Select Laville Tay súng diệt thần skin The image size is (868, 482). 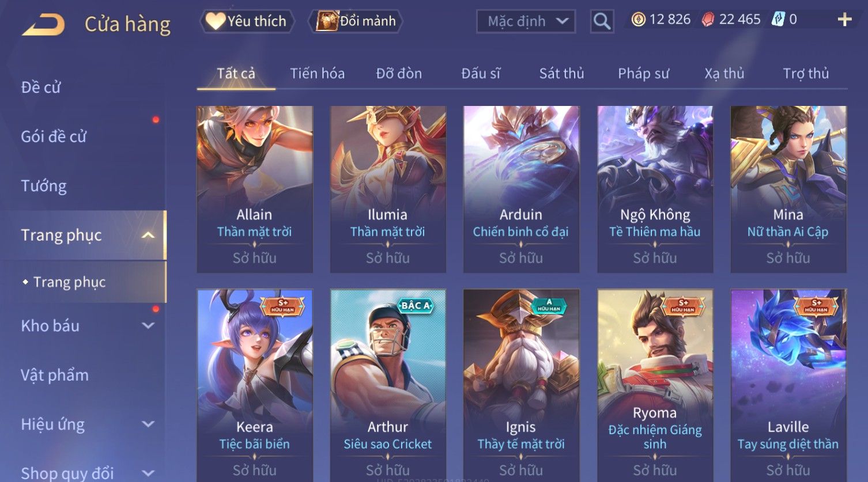point(788,385)
